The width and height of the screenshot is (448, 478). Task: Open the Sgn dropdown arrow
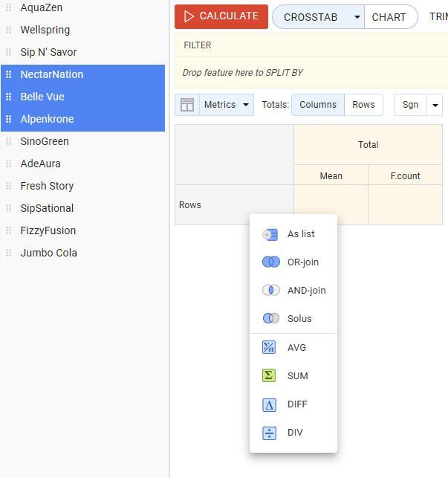pyautogui.click(x=435, y=106)
